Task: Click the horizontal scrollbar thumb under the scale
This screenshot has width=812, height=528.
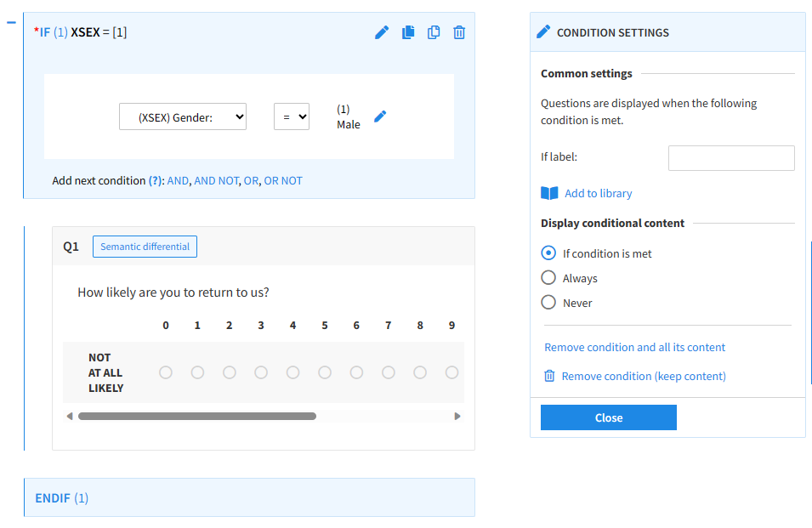Action: point(196,416)
